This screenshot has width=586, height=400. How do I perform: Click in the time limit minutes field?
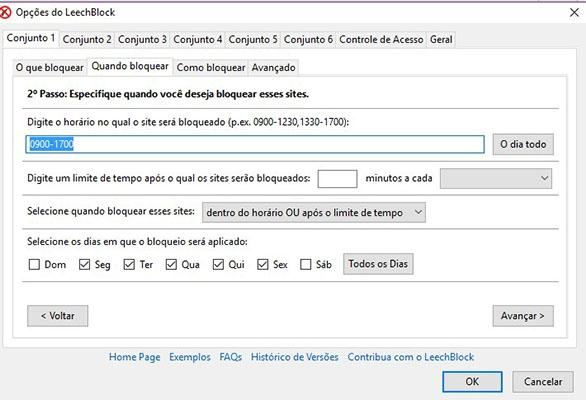pos(337,179)
